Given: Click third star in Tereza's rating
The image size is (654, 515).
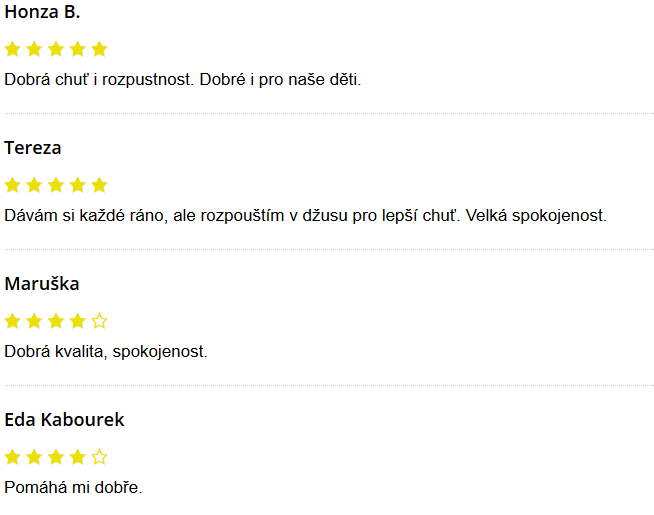Looking at the screenshot, I should (x=56, y=185).
